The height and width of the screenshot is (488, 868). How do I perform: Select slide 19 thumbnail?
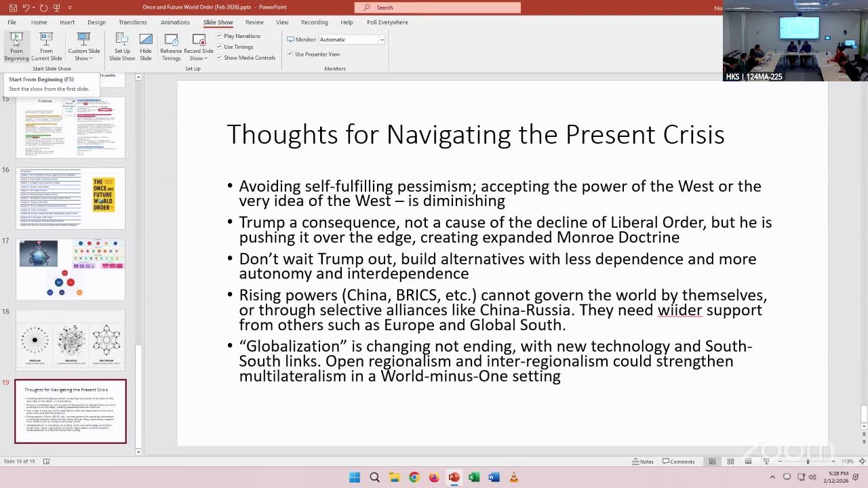point(71,411)
